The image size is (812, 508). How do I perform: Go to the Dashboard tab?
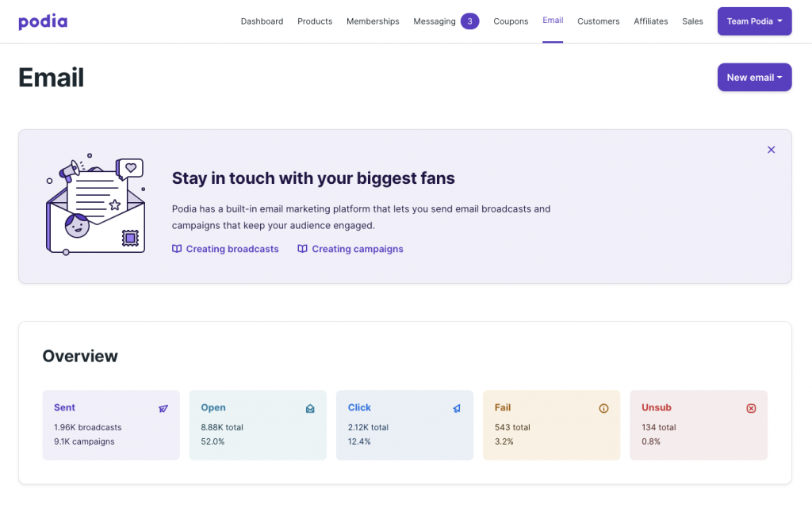pos(262,21)
